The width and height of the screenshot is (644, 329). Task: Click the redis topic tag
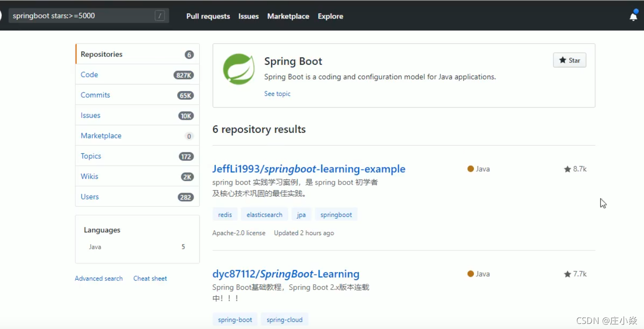coord(225,215)
